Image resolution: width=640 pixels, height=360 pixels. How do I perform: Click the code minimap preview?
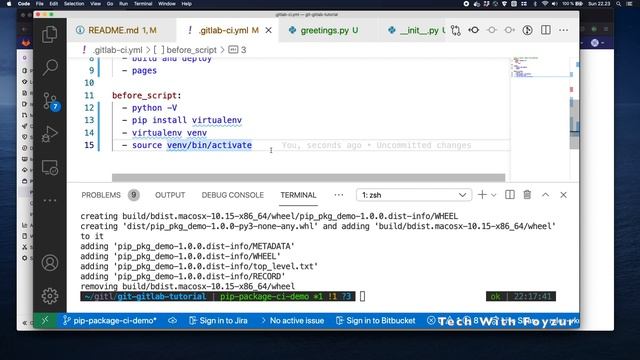[x=540, y=67]
